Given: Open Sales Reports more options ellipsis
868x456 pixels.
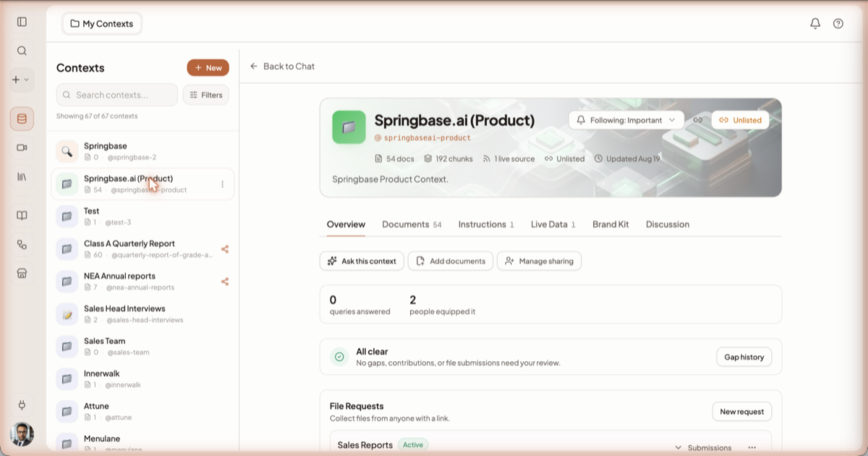Looking at the screenshot, I should (x=752, y=448).
